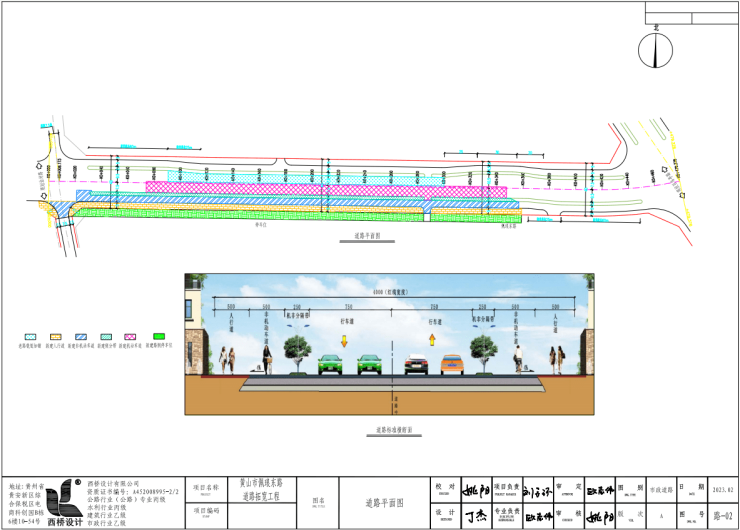Click the 资质证书编号 A452008995-2/2 line
Viewport: 740px width, 530px height.
coord(133,491)
